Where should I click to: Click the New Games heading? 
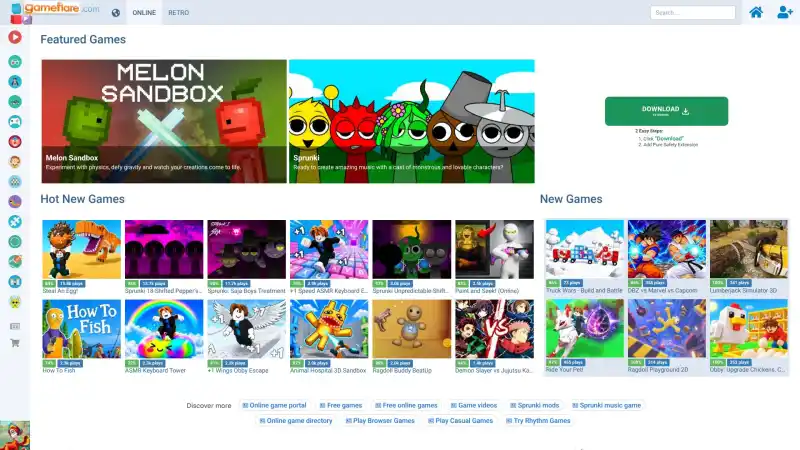click(571, 199)
